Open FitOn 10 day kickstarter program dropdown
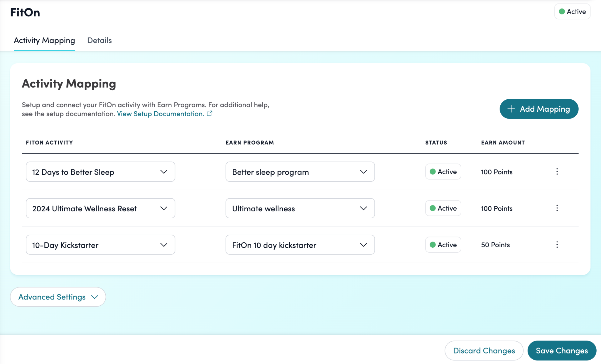 (x=300, y=245)
